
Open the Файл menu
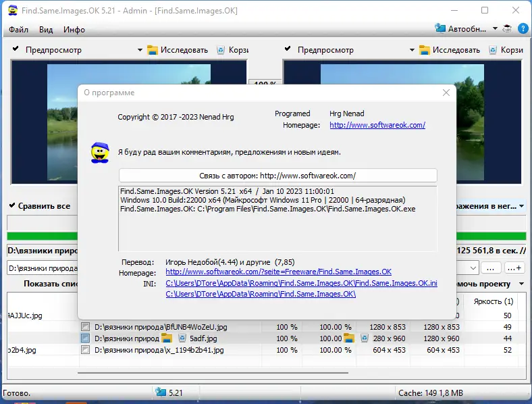[18, 30]
